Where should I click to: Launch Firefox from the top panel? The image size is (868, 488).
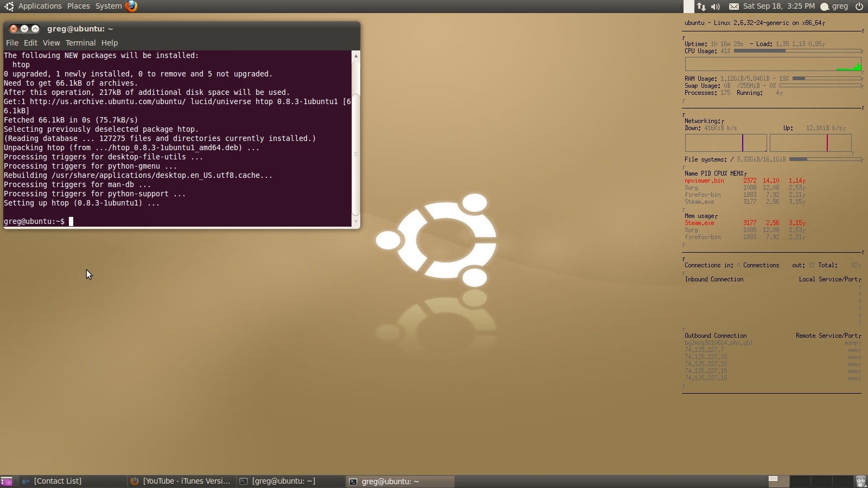click(x=131, y=6)
